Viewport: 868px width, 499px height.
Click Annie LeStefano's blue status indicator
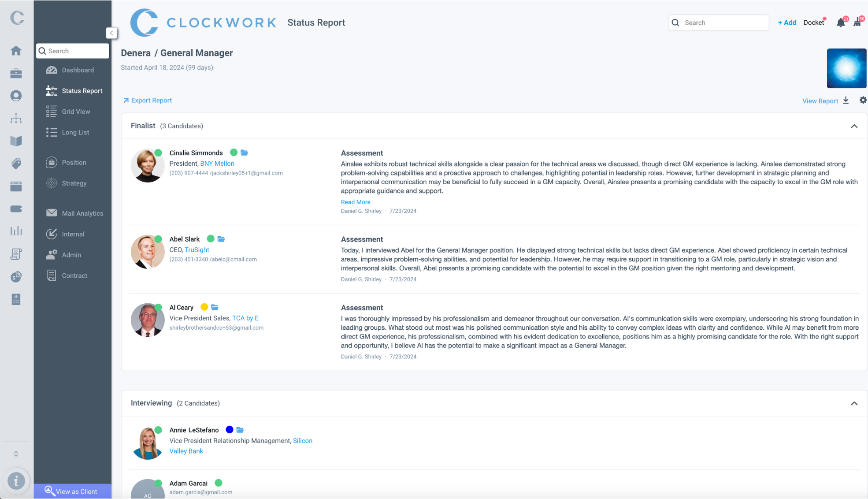click(x=229, y=429)
